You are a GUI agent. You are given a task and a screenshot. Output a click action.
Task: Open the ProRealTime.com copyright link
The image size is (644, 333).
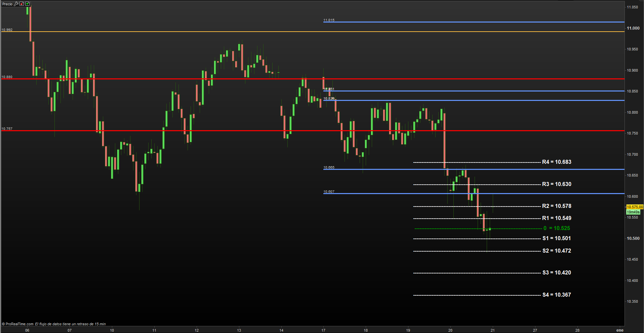click(x=18, y=324)
